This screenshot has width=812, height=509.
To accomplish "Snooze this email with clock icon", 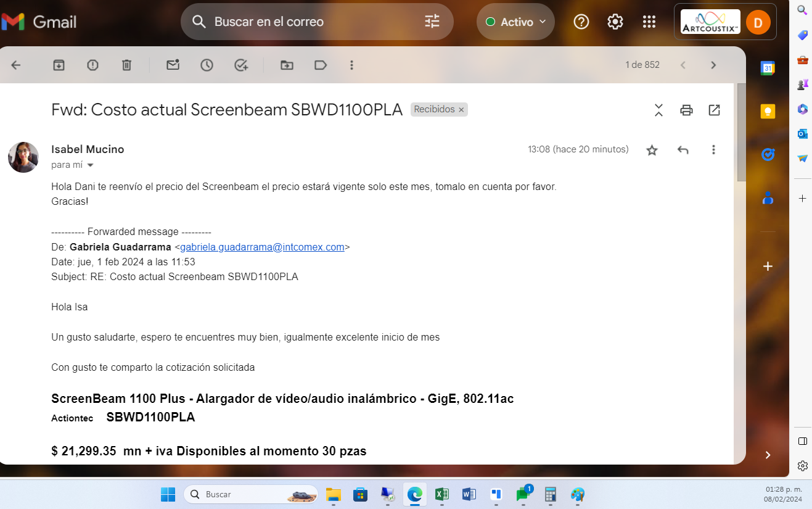I will coord(207,65).
